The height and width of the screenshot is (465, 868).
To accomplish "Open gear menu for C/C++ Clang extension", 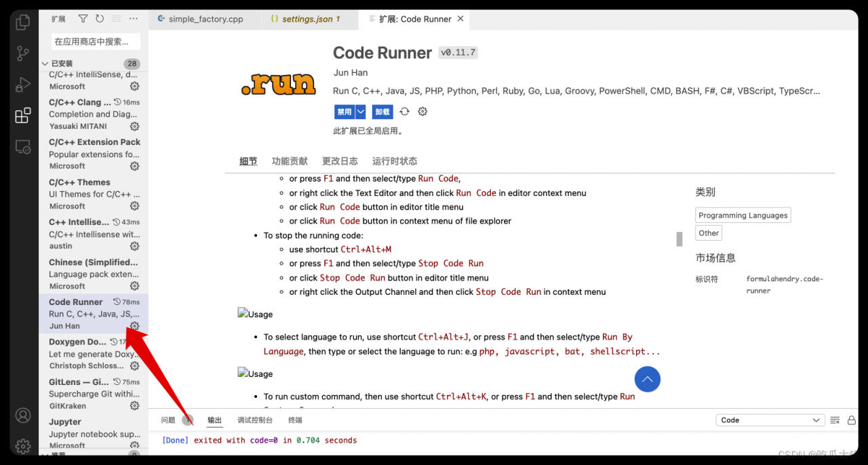I will (x=134, y=126).
